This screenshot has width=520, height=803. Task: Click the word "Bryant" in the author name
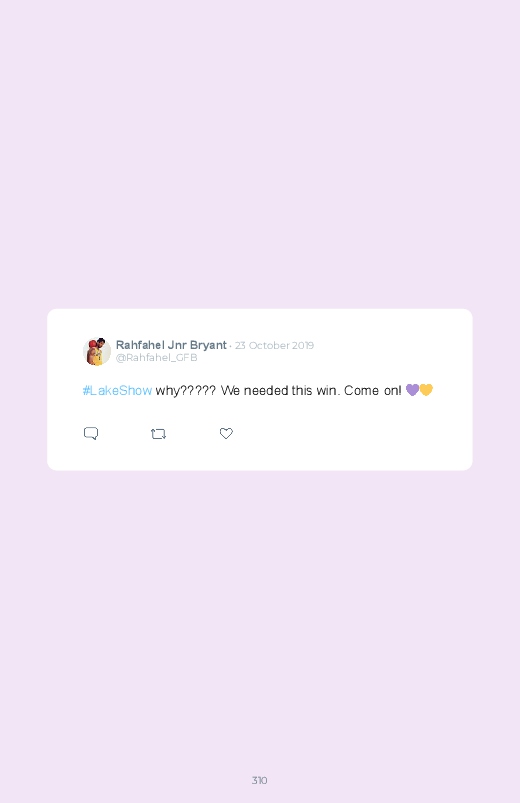point(208,346)
